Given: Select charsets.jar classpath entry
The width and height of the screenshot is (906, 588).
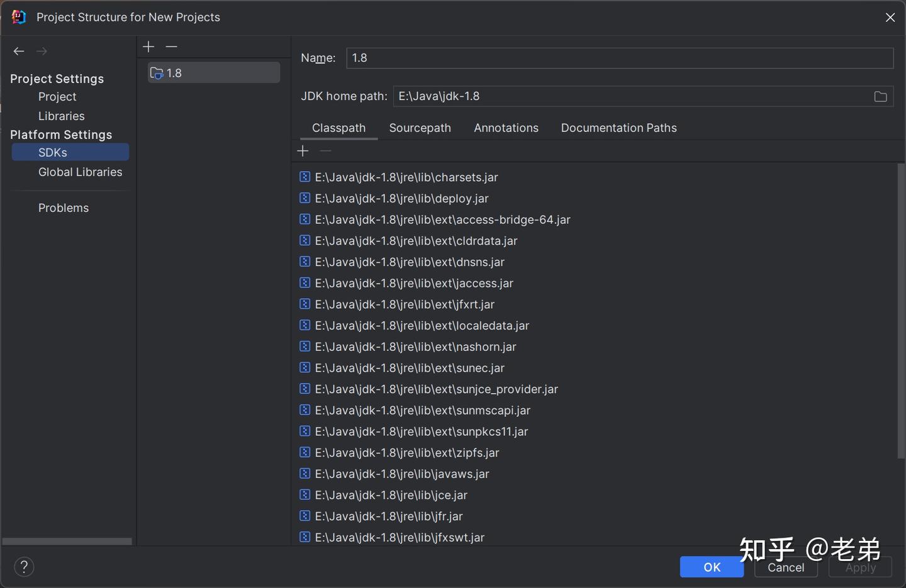Looking at the screenshot, I should pyautogui.click(x=399, y=177).
